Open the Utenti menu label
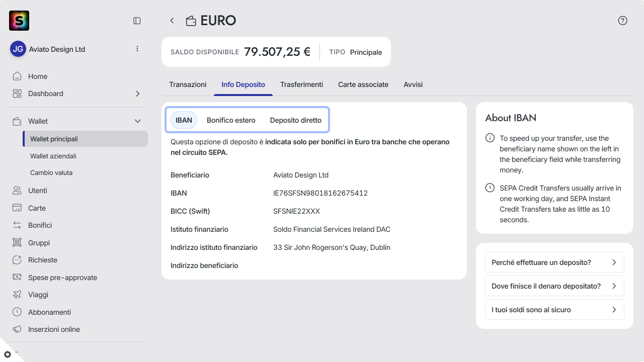 point(38,191)
